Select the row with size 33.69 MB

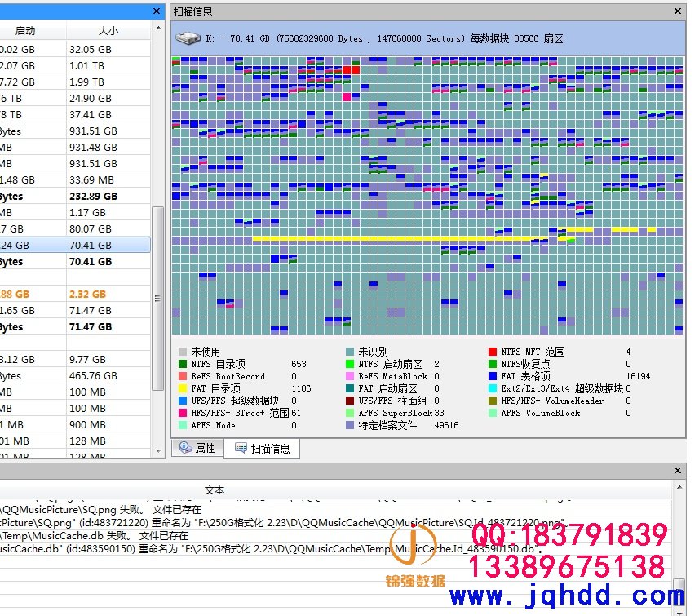click(x=75, y=179)
